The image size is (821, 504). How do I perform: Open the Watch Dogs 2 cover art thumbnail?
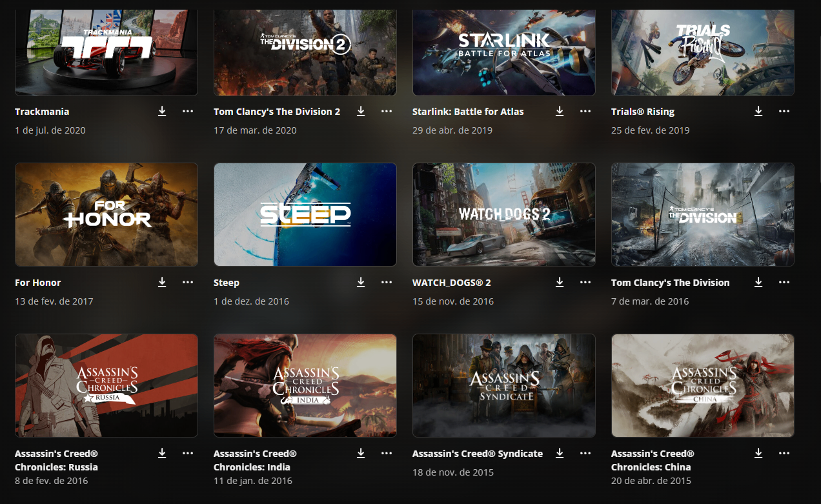pos(504,214)
